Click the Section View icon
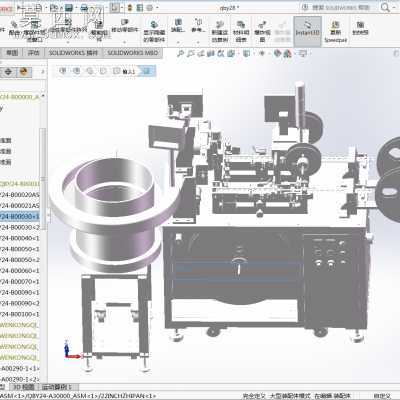Screen dimensions: 400x400 tap(211, 53)
